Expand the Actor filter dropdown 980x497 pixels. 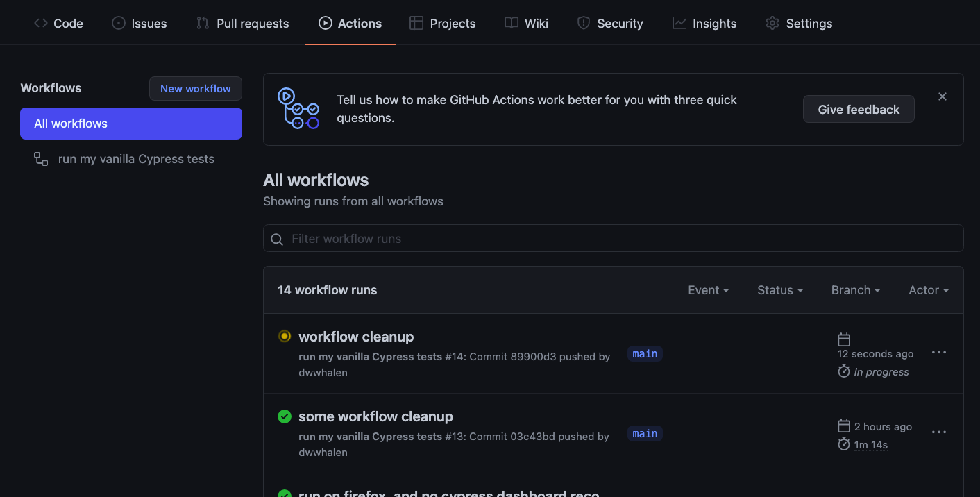(x=929, y=290)
